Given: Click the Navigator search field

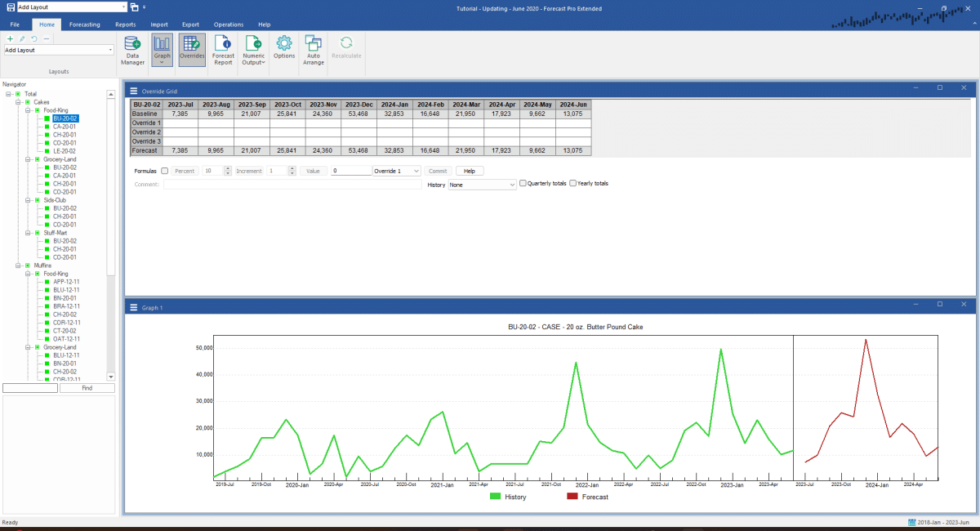Looking at the screenshot, I should click(x=30, y=388).
